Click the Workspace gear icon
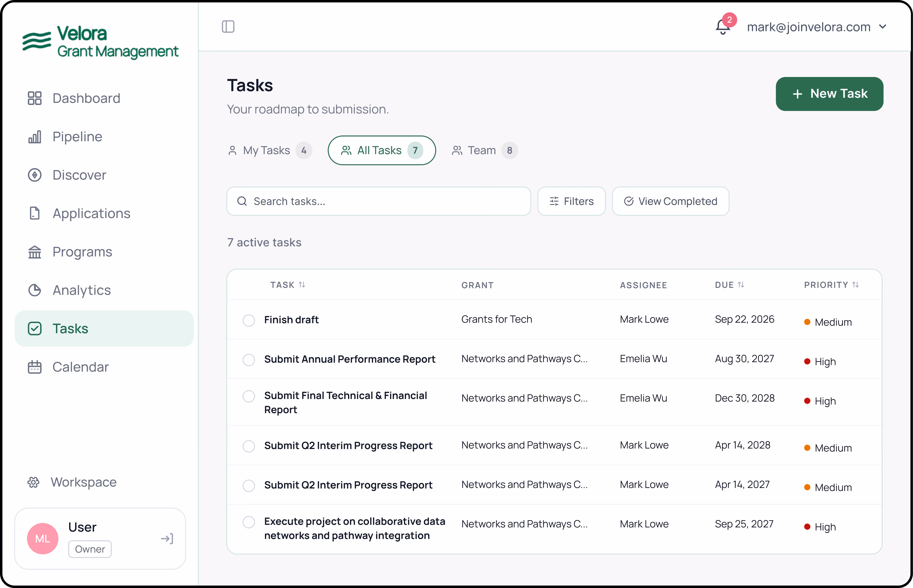 point(33,482)
